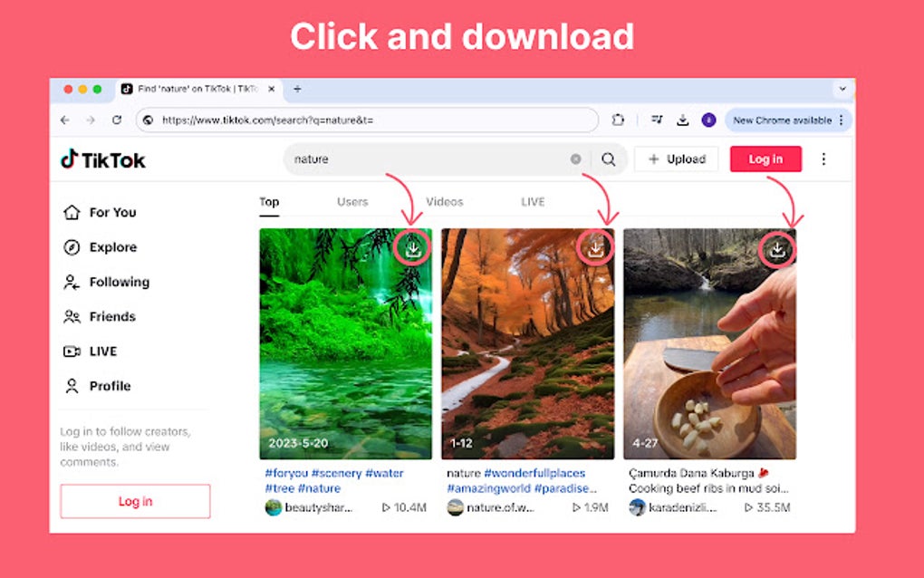This screenshot has width=924, height=578.
Task: Open TikTok's three-dot options menu
Action: click(823, 159)
